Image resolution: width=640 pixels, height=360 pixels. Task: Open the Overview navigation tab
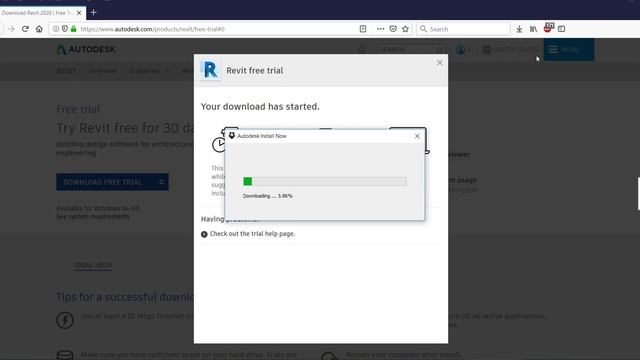coord(102,71)
